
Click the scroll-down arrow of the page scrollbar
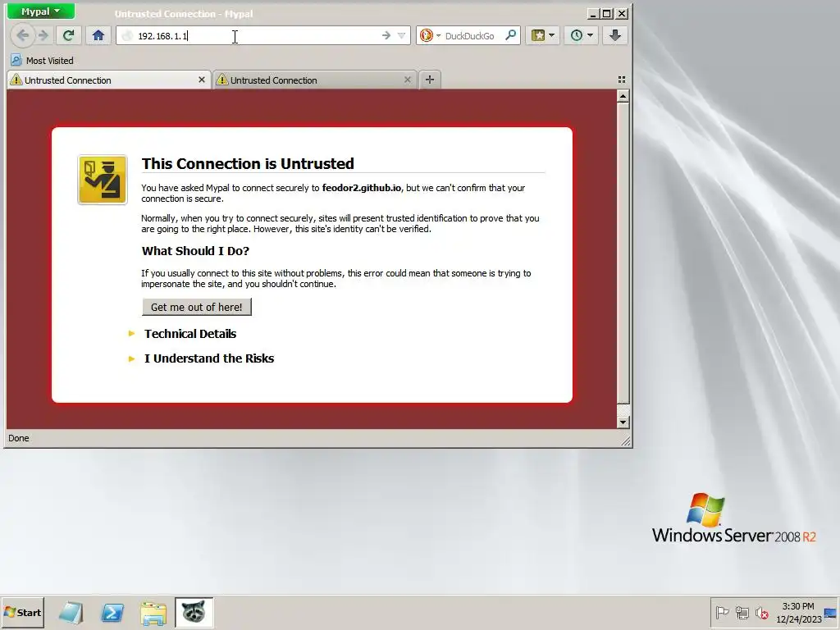(x=623, y=422)
